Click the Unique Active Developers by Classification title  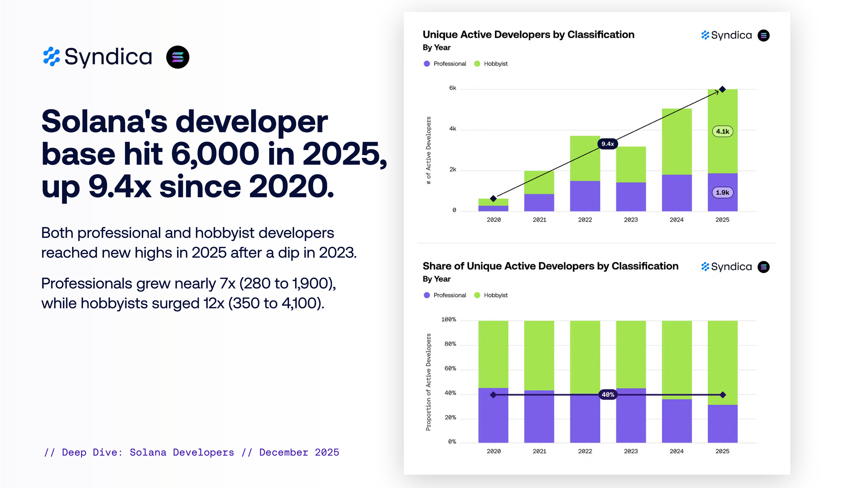pyautogui.click(x=528, y=35)
